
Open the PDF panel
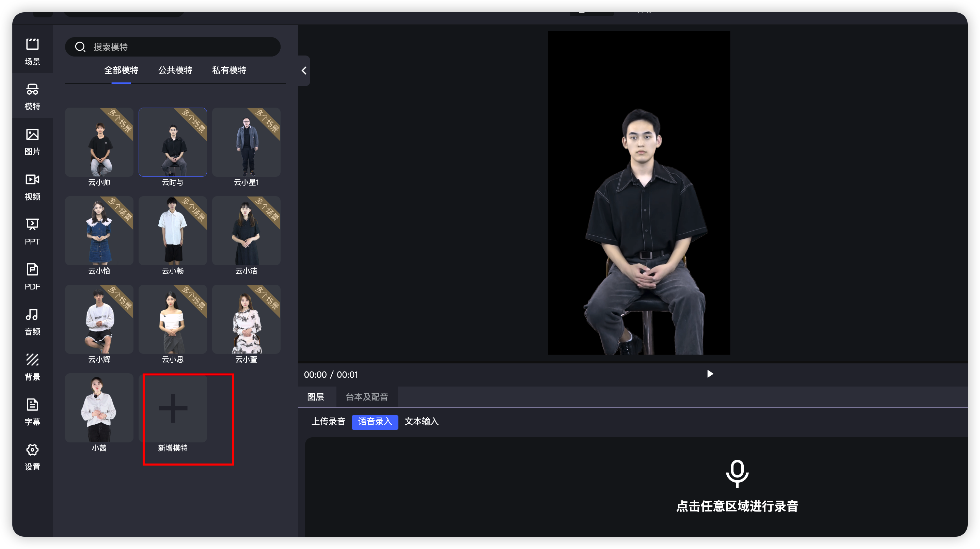pyautogui.click(x=32, y=277)
